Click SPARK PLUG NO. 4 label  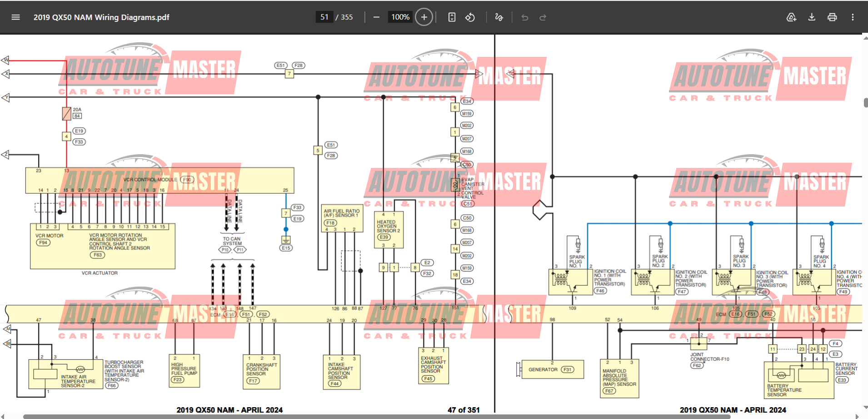[x=821, y=261]
